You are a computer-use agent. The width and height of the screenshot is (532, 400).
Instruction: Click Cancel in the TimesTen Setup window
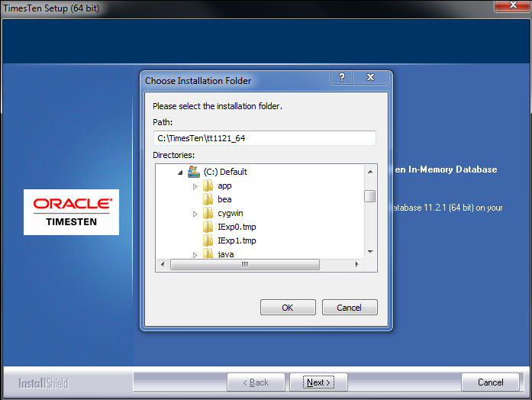tap(490, 382)
